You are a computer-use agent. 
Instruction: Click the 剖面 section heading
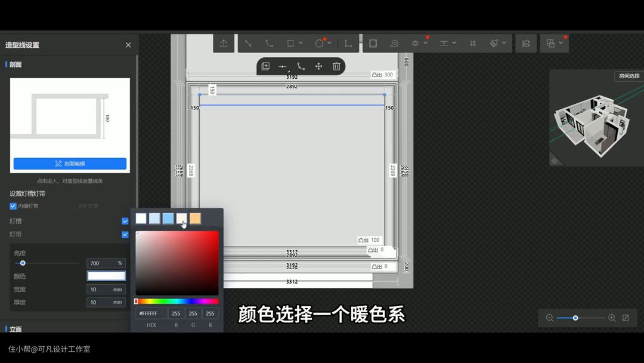(16, 64)
